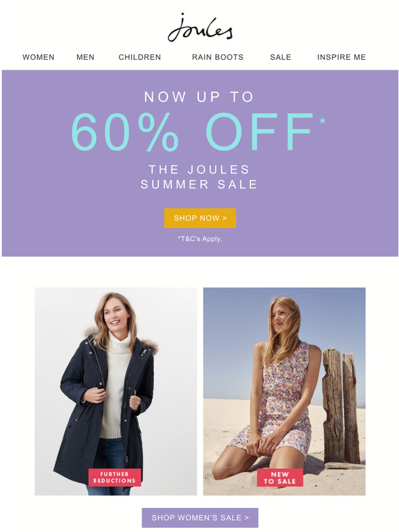Select Rain Boots in navigation
The image size is (399, 532).
[x=217, y=57]
